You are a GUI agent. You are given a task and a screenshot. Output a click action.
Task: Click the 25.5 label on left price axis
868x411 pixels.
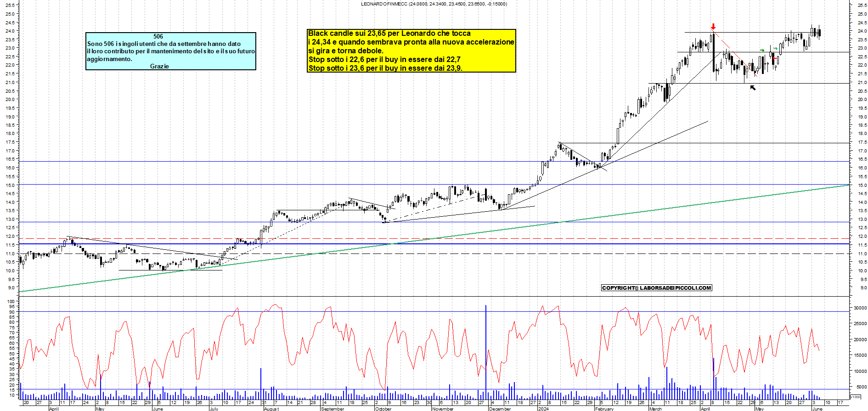(x=11, y=5)
